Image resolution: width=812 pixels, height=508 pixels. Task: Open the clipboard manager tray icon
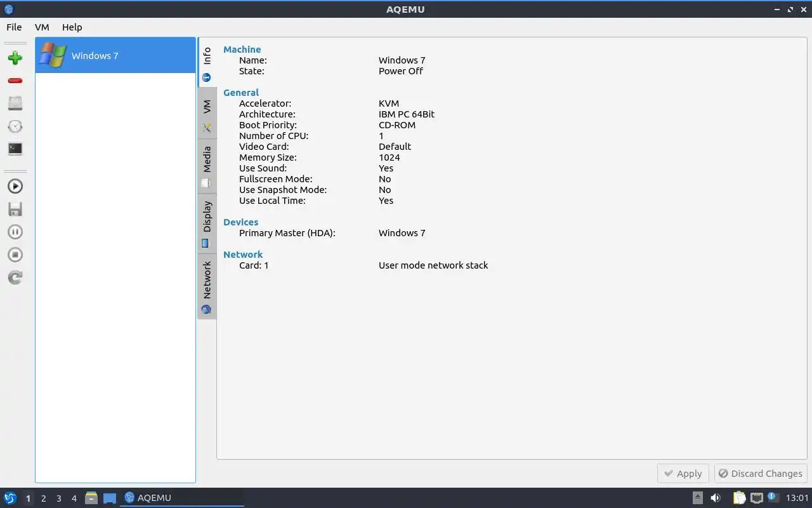[739, 498]
